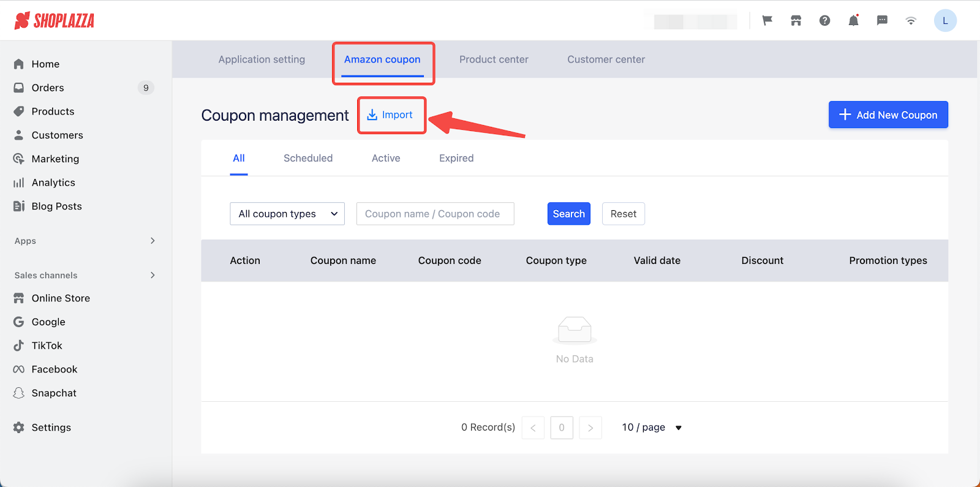Show All coupons tab
980x487 pixels.
(239, 158)
